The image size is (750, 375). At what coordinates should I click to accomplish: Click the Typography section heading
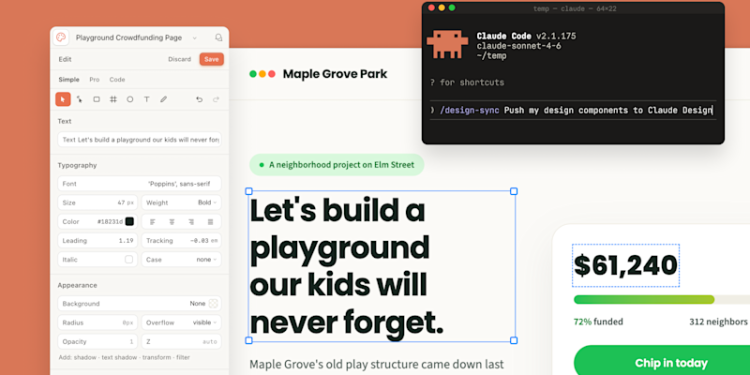[x=77, y=165]
